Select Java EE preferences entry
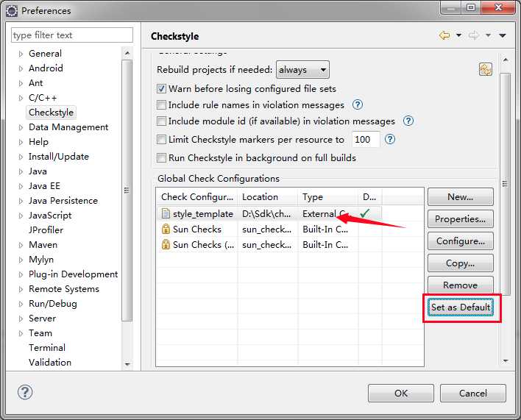521x420 pixels. pos(44,186)
